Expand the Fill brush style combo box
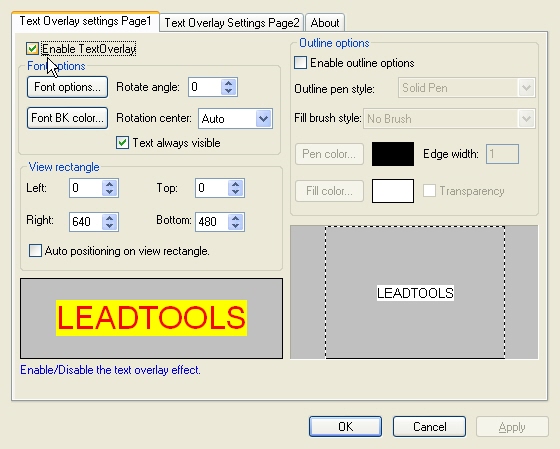The image size is (560, 449). [x=526, y=119]
